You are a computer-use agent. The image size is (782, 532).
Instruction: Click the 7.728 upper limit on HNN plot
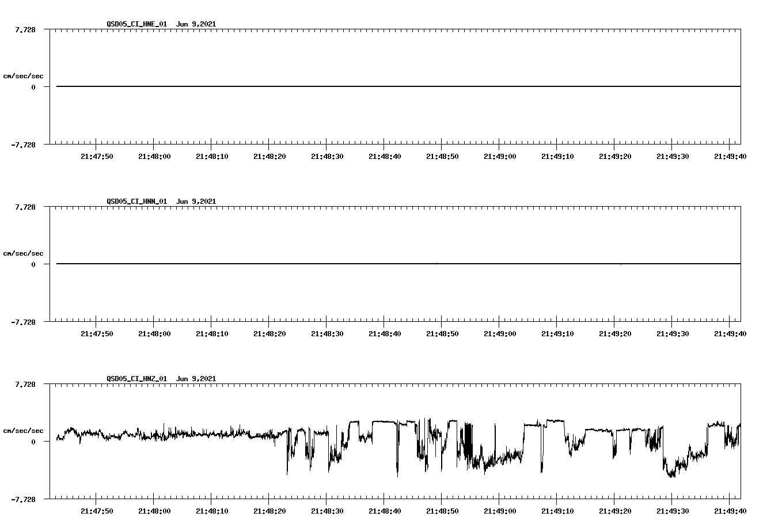(25, 207)
